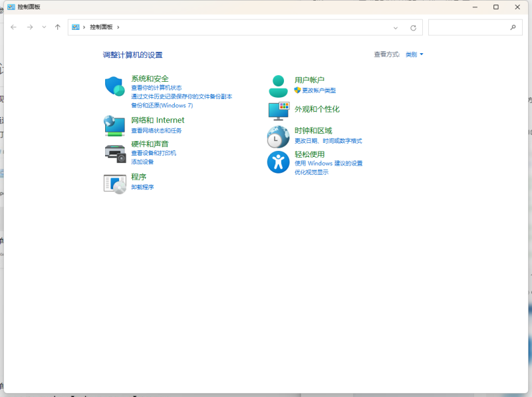The image size is (532, 397).
Task: Expand the 类别 view-by dropdown
Action: tap(414, 55)
